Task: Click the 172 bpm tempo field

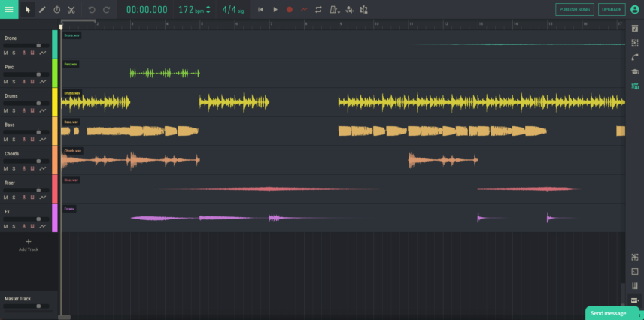Action: (191, 10)
